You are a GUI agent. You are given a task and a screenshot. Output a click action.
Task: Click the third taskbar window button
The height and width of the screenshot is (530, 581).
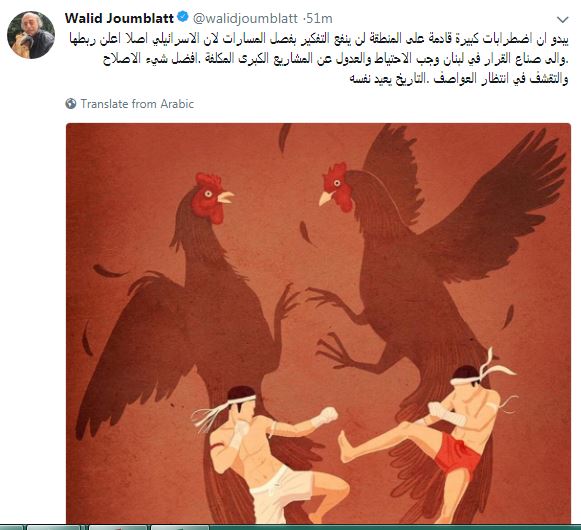[x=118, y=527]
